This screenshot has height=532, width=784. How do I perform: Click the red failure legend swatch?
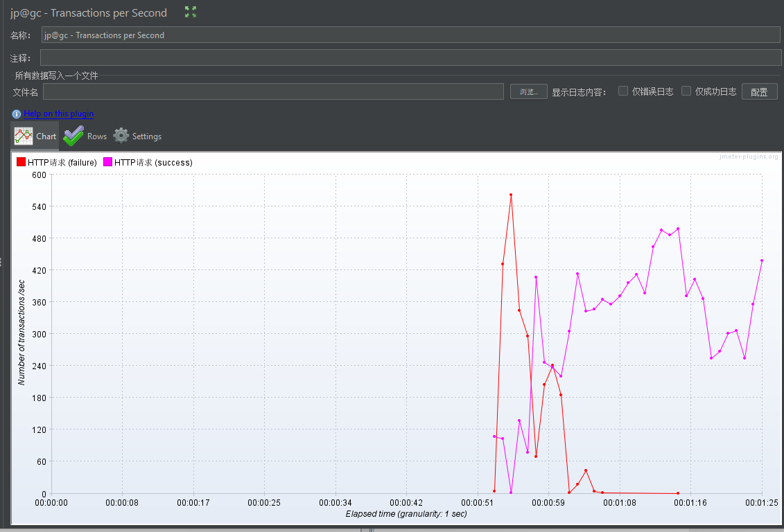tap(21, 162)
